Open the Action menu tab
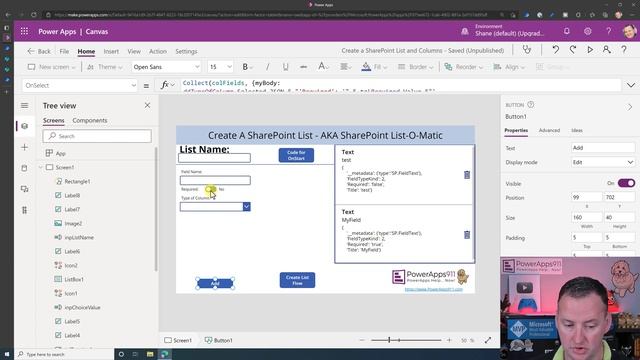 pyautogui.click(x=158, y=51)
